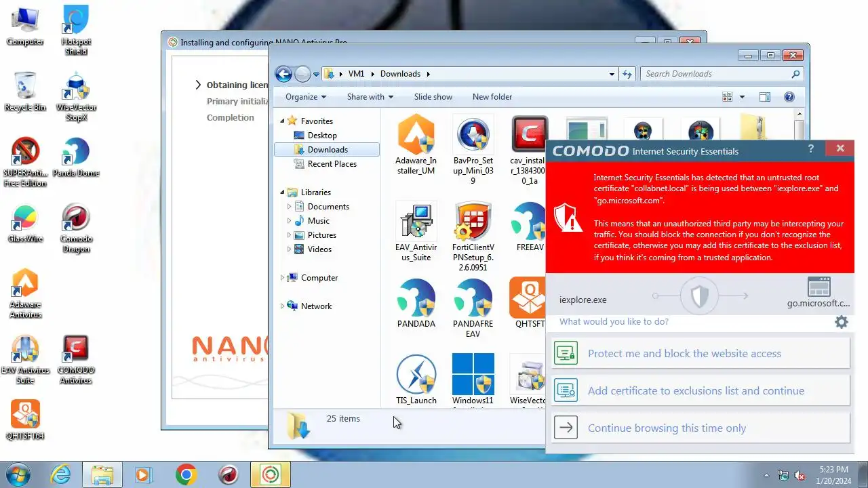
Task: Open Windows Start menu orb
Action: pyautogui.click(x=18, y=474)
